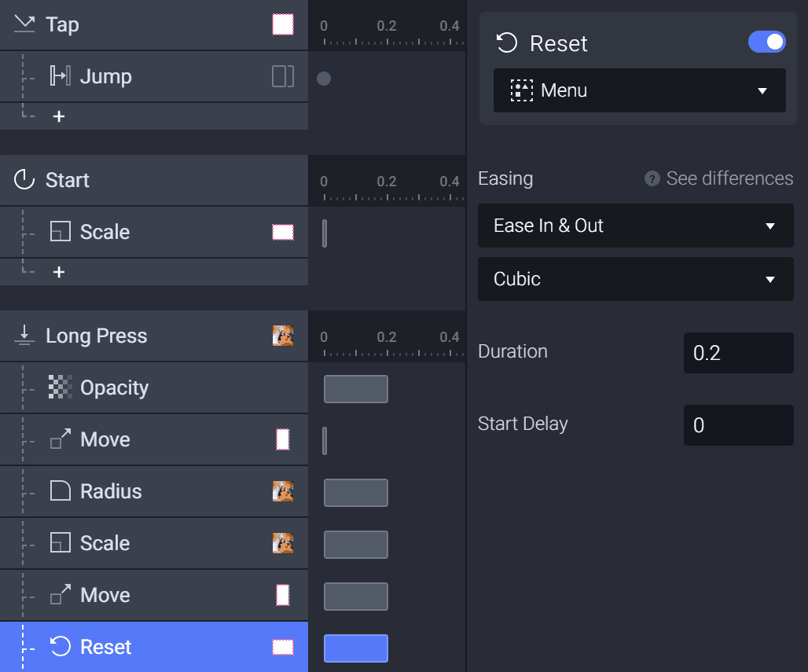Click the Start trigger clock icon

pos(24,180)
